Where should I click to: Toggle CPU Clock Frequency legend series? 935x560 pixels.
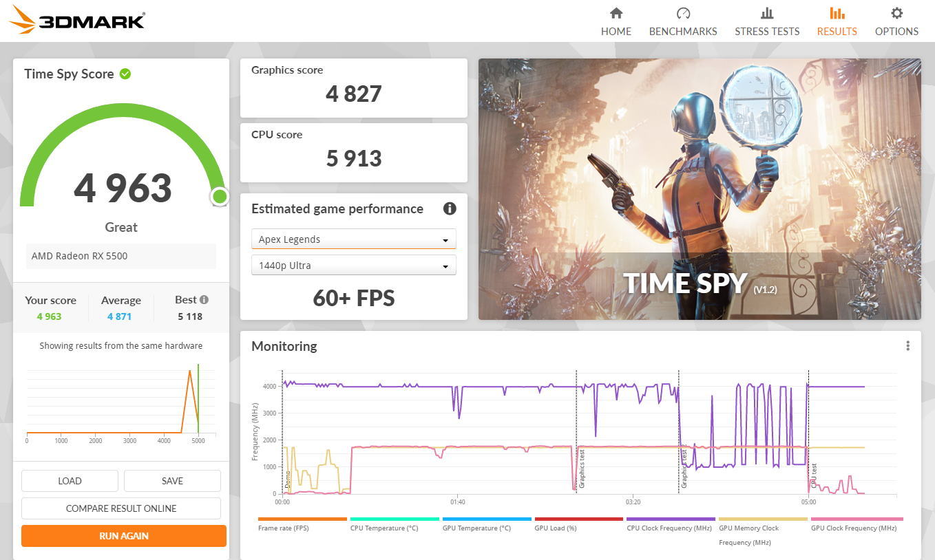point(671,524)
